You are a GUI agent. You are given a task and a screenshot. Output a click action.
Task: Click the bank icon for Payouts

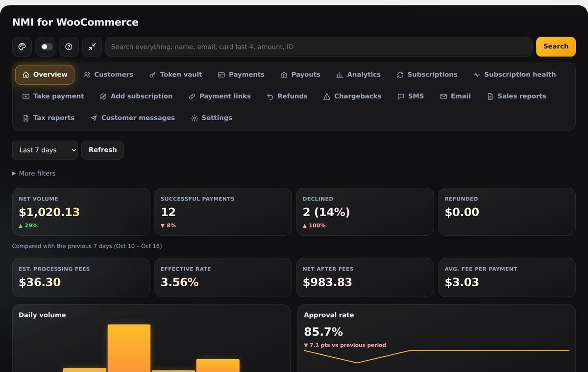284,75
